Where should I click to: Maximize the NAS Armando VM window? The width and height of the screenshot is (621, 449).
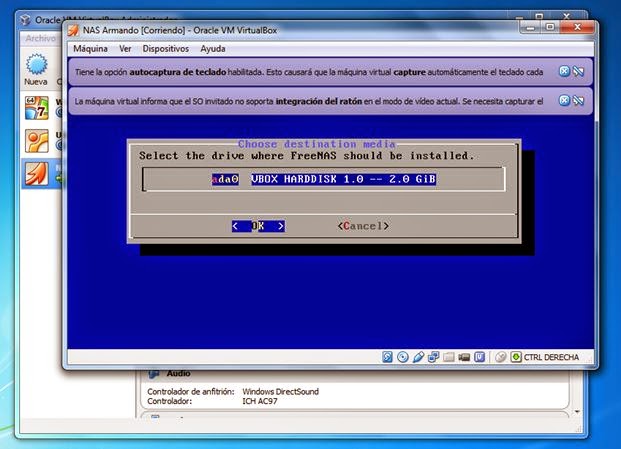[x=550, y=27]
